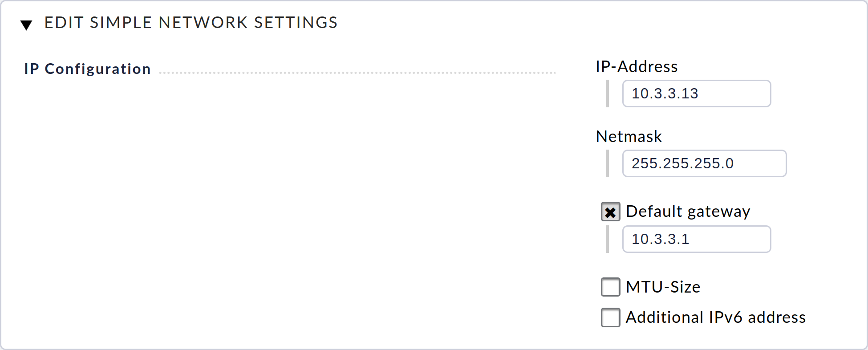Click the X mark in Default gateway box

pyautogui.click(x=610, y=212)
